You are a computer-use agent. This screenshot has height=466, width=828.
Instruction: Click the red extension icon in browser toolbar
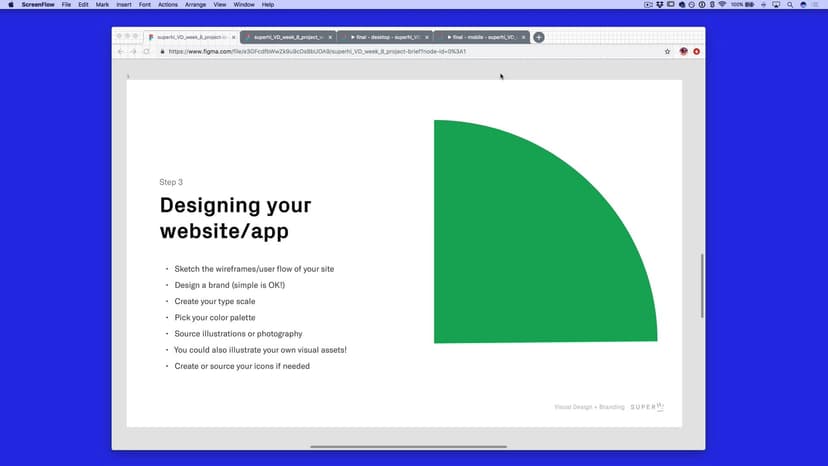pos(697,51)
